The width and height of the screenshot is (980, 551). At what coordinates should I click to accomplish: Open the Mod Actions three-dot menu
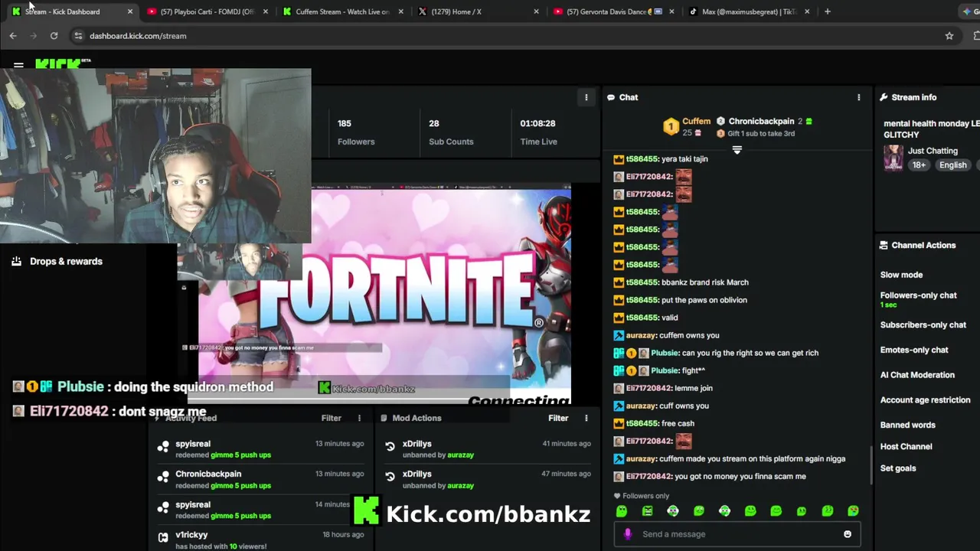click(586, 418)
